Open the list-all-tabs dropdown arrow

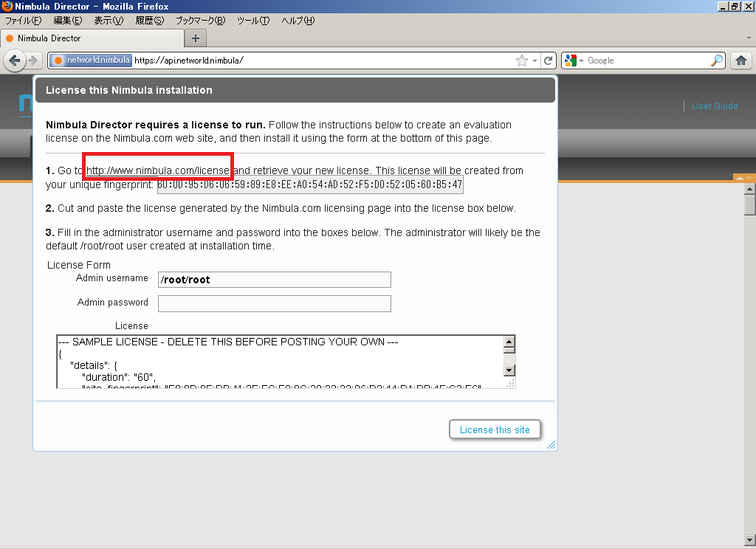pos(749,38)
